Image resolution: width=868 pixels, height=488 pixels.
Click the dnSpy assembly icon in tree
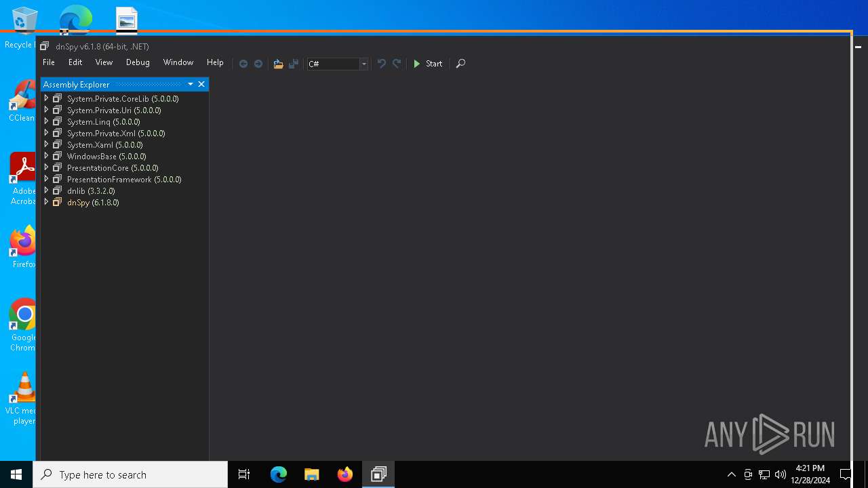point(57,202)
